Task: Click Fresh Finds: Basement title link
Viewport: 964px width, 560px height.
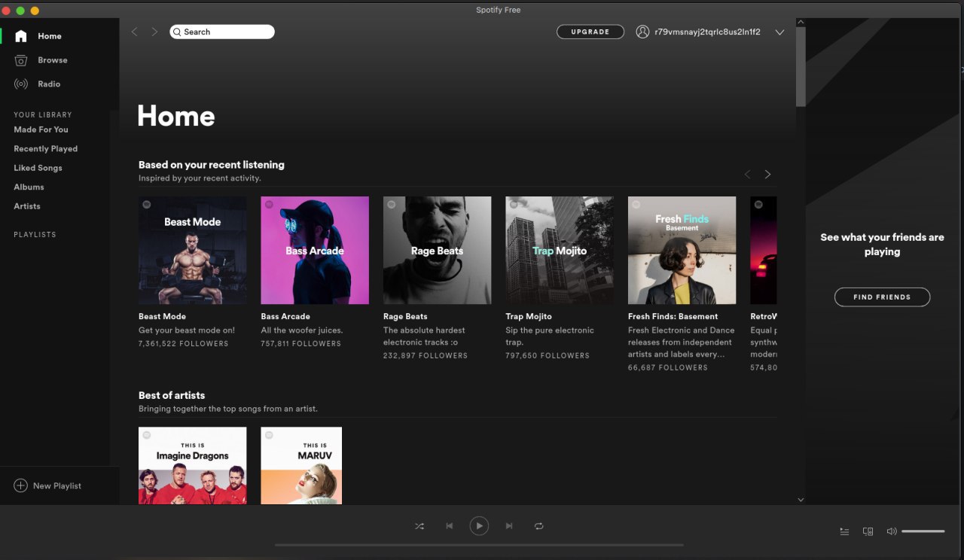Action: pos(673,316)
